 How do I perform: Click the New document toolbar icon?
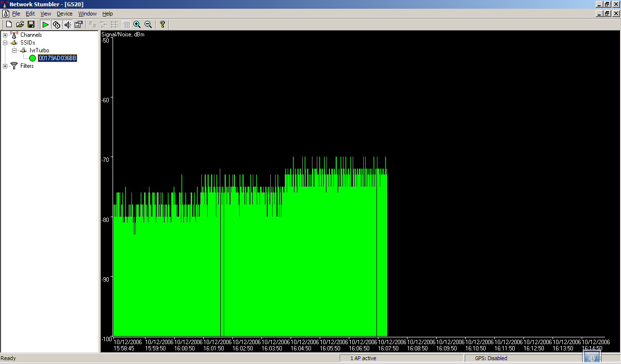click(x=9, y=24)
